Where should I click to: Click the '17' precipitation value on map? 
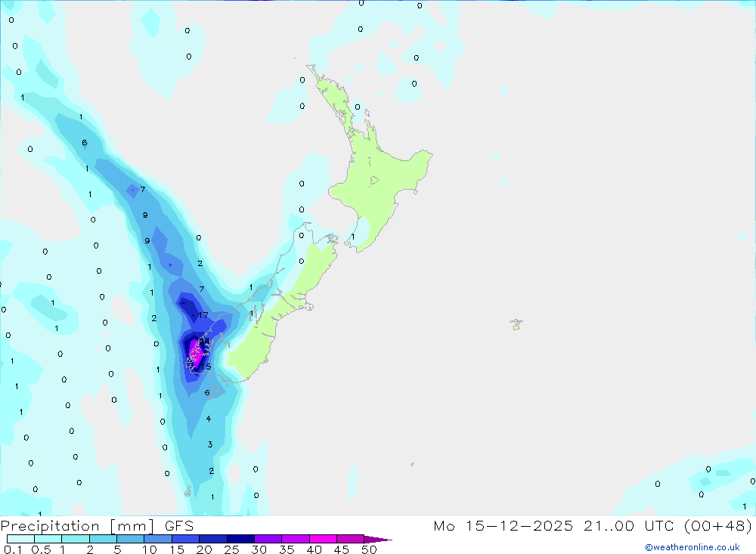[203, 315]
